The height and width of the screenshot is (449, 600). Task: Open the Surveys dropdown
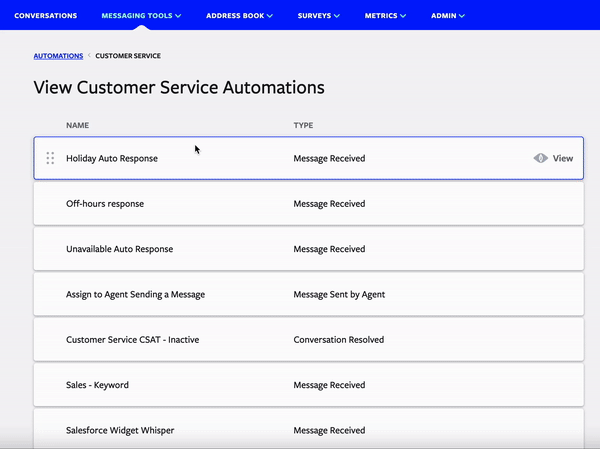[x=319, y=16]
